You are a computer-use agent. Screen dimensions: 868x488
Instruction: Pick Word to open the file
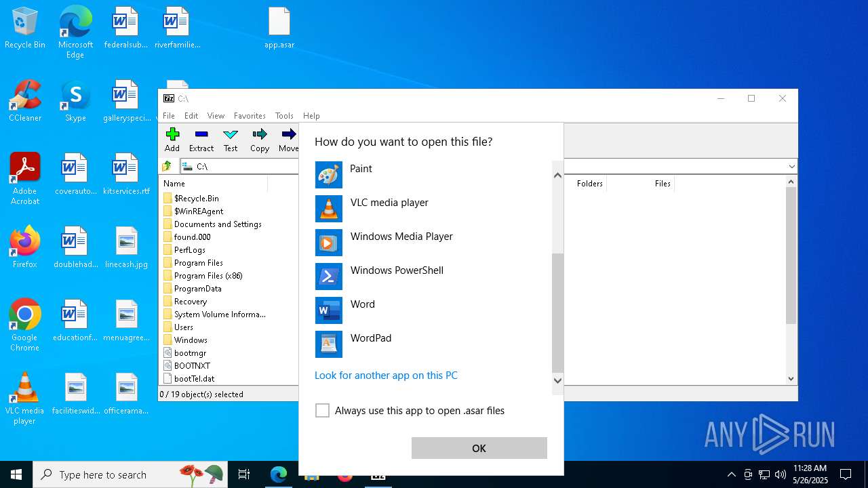pos(431,310)
